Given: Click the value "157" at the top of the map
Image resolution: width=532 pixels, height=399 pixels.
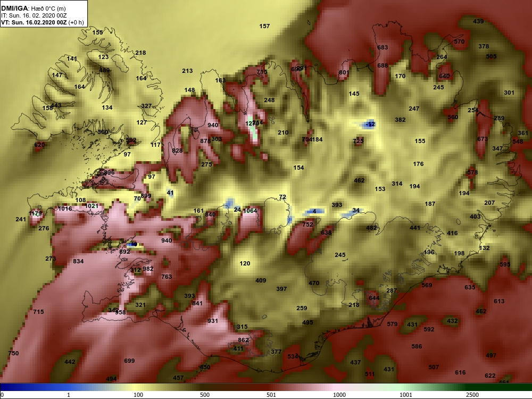Looking at the screenshot, I should click(x=264, y=26).
